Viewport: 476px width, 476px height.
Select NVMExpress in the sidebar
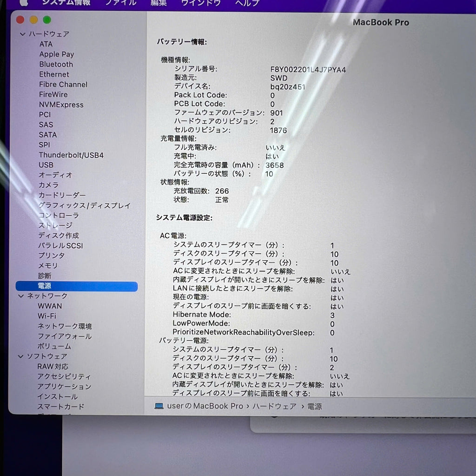point(61,105)
